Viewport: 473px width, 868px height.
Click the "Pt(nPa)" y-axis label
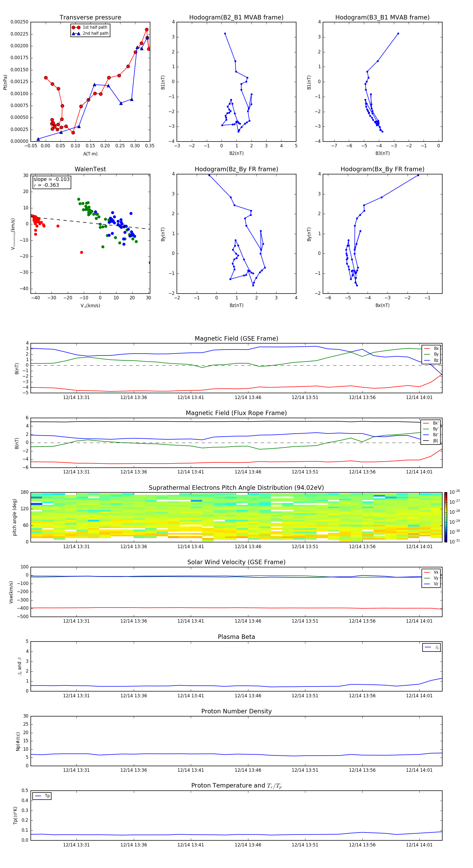(5, 82)
